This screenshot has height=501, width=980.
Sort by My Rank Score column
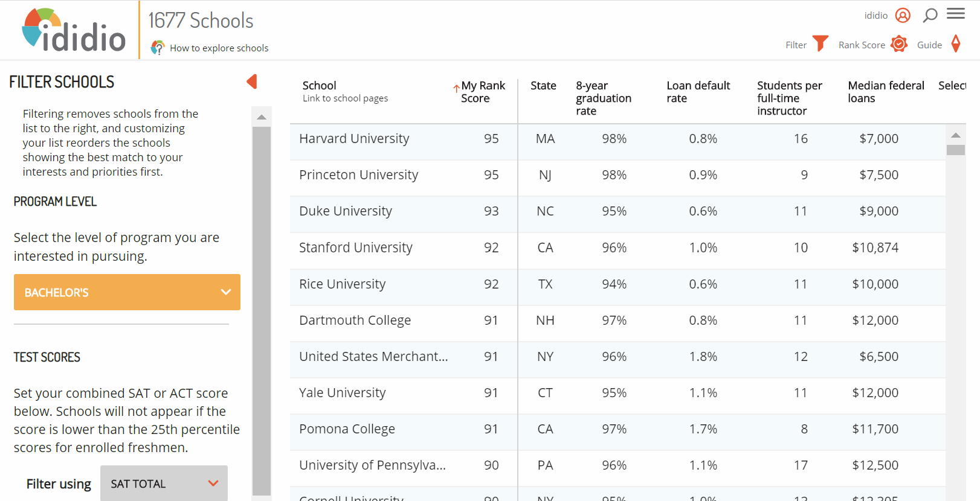point(482,92)
